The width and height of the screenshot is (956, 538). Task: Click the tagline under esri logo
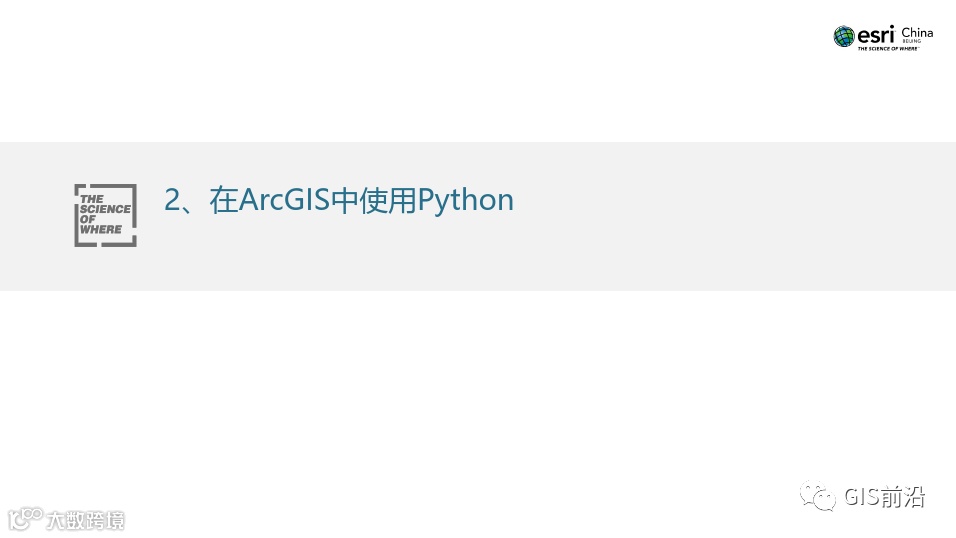click(x=888, y=48)
